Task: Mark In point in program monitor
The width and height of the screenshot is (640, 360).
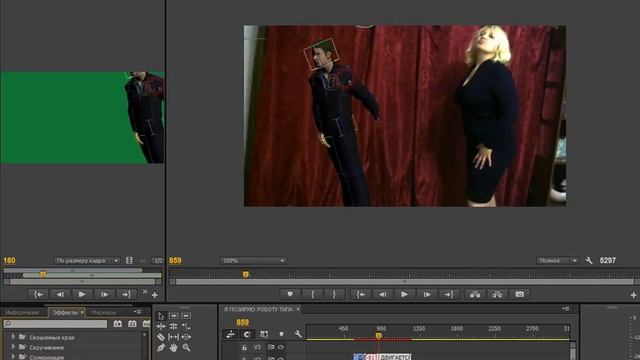Action: tap(312, 294)
